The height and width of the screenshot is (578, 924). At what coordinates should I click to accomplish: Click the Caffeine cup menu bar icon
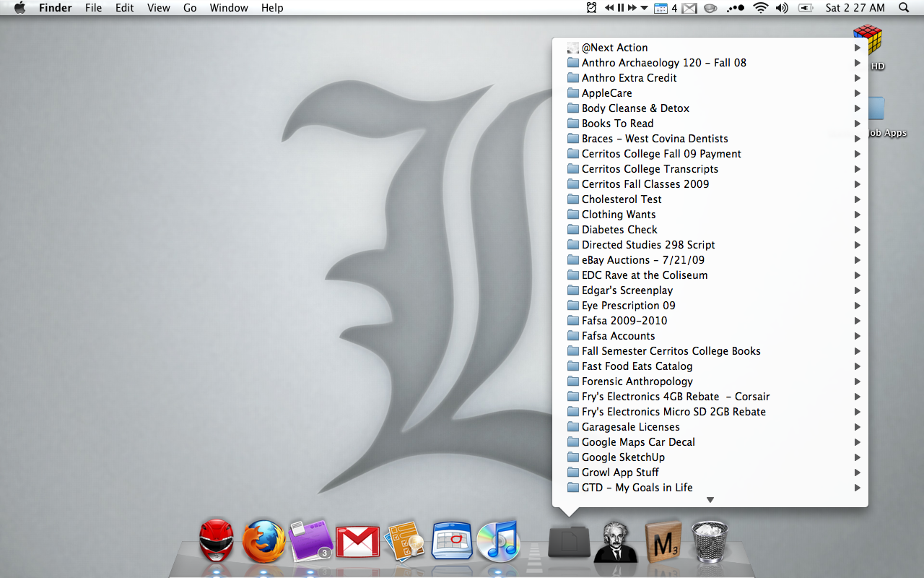[710, 8]
